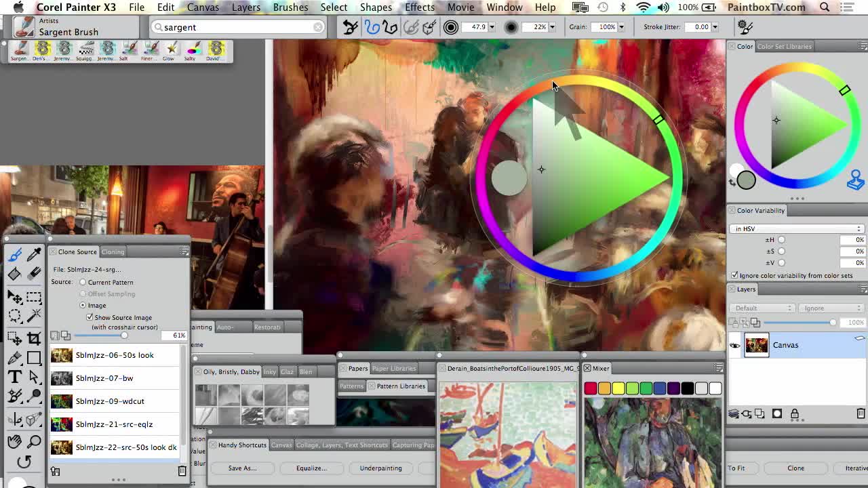Image resolution: width=868 pixels, height=488 pixels.
Task: Select the Rectangular Shape tool
Action: tap(35, 358)
